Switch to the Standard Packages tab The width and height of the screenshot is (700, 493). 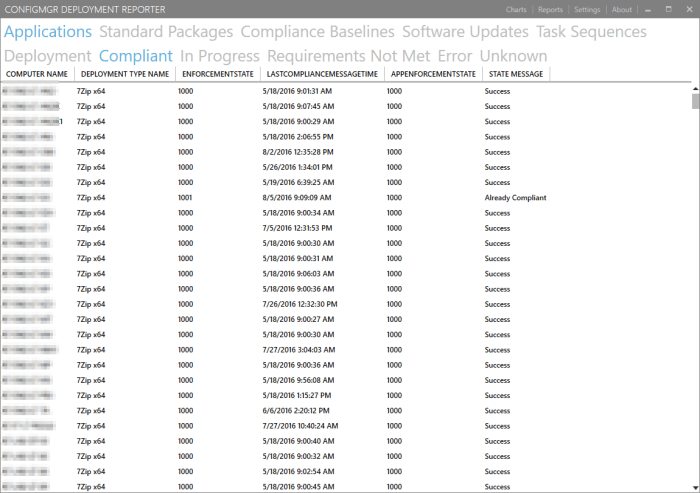[x=166, y=32]
